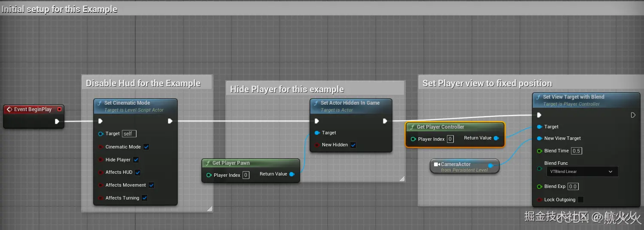The width and height of the screenshot is (644, 230).
Task: Click 'Target is Player Controller' subtitle
Action: (x=571, y=104)
